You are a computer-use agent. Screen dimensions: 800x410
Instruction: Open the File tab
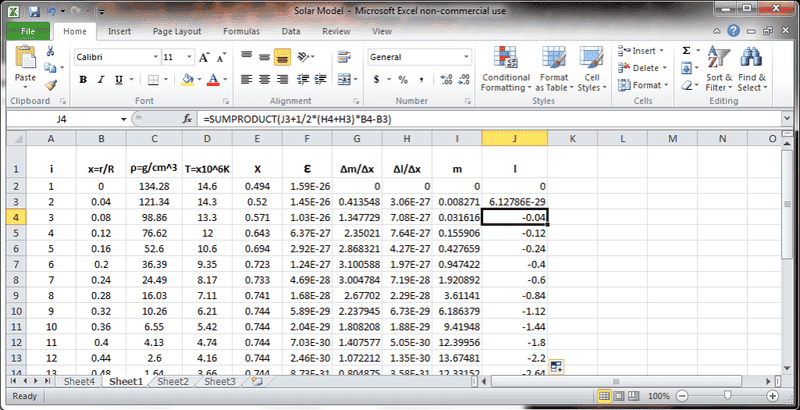[28, 31]
